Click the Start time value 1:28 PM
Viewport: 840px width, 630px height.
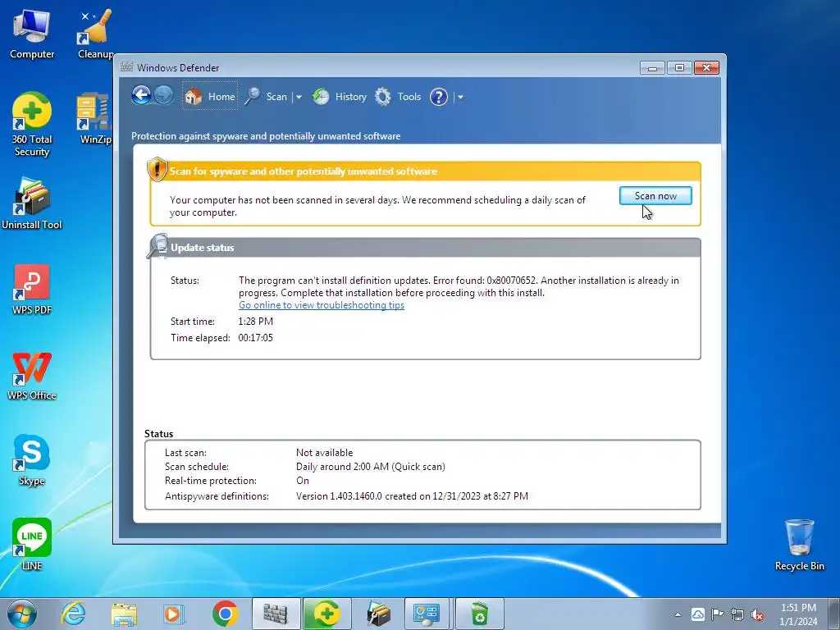coord(256,322)
